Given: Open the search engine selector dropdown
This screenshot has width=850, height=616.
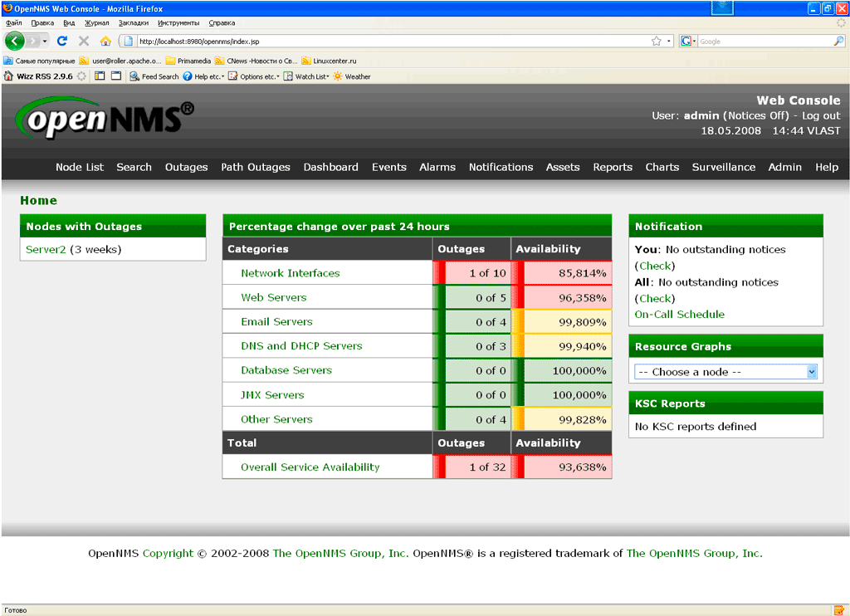Looking at the screenshot, I should [x=689, y=41].
